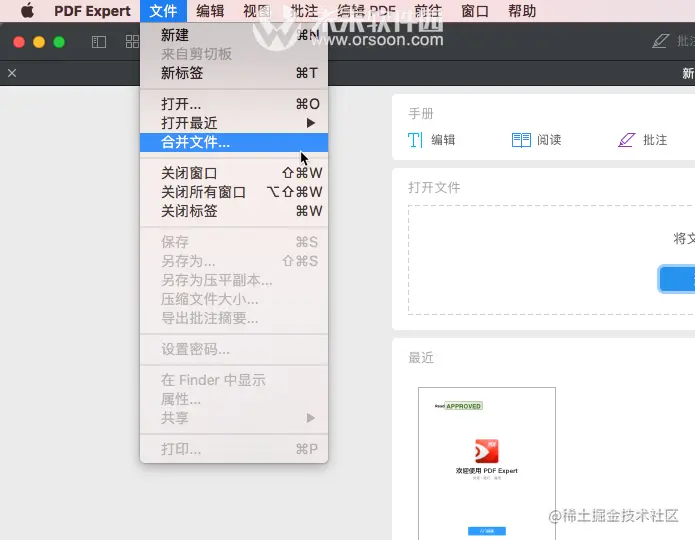Image resolution: width=695 pixels, height=540 pixels.
Task: Click the blue button in open file area
Action: [677, 279]
